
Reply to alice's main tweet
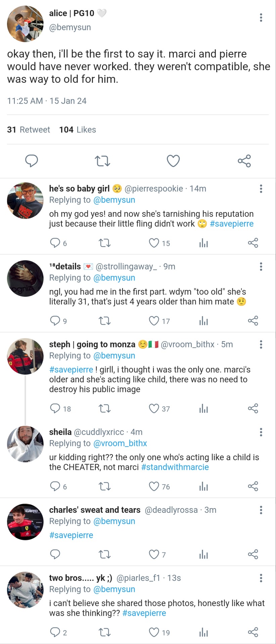point(32,161)
